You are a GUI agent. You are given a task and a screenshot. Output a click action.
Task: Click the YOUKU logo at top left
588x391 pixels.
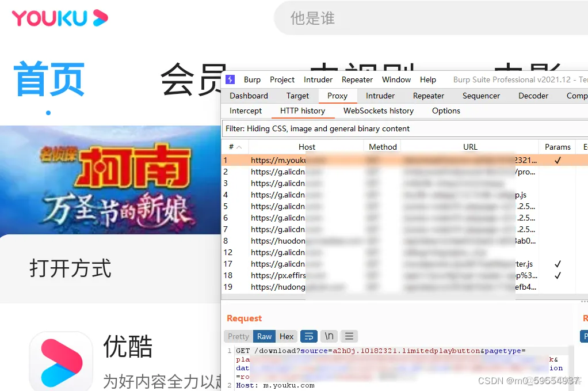[60, 18]
